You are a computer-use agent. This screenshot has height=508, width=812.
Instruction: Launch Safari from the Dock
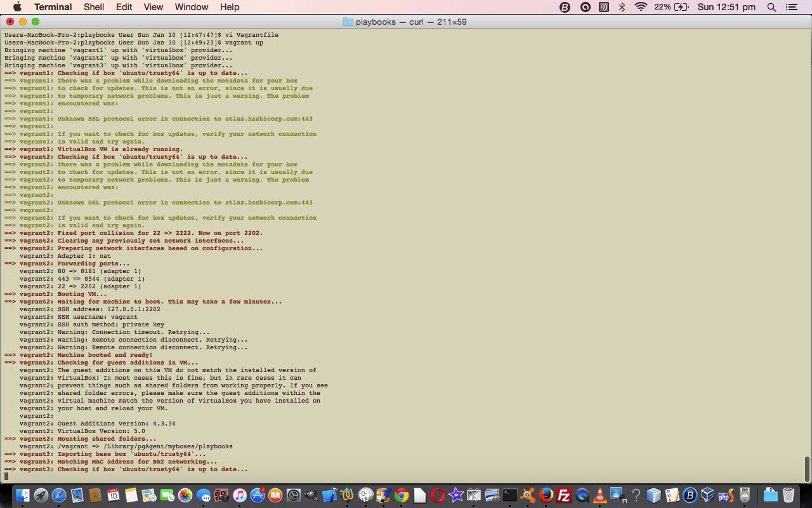pyautogui.click(x=59, y=495)
